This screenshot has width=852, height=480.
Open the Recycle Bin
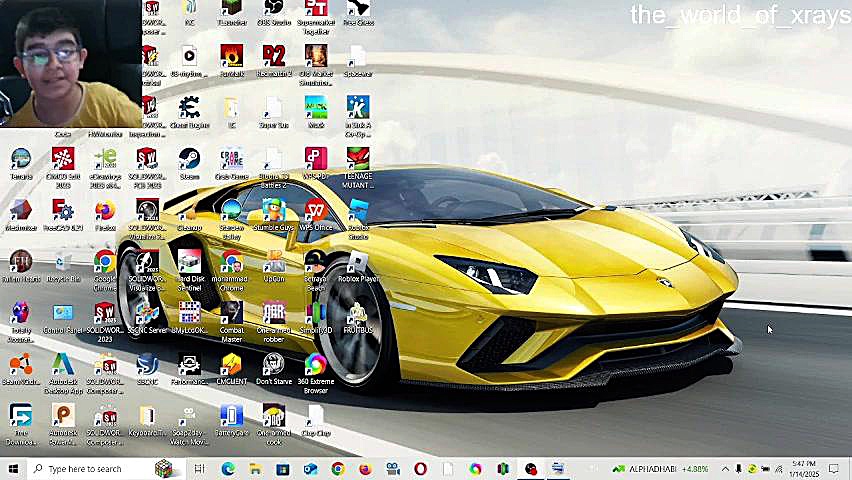click(x=63, y=266)
